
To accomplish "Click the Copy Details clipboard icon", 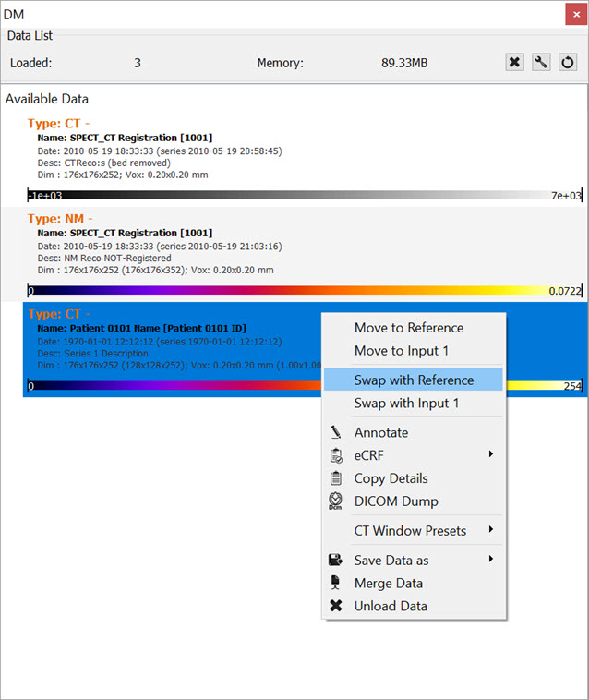I will coord(336,478).
